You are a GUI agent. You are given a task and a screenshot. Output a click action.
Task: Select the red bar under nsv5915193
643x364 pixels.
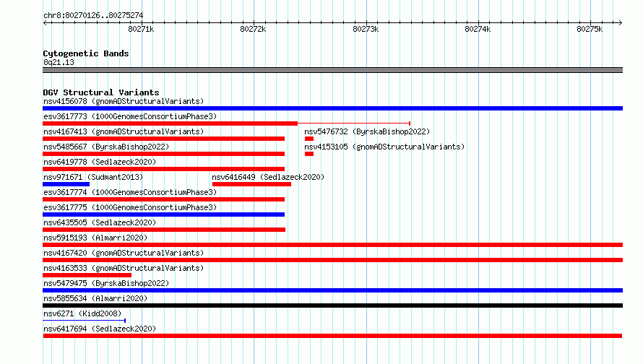pyautogui.click(x=332, y=245)
